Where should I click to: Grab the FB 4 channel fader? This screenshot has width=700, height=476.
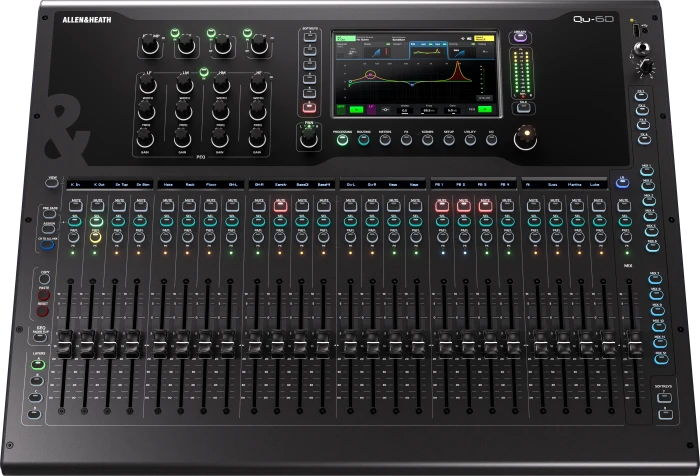coord(514,344)
